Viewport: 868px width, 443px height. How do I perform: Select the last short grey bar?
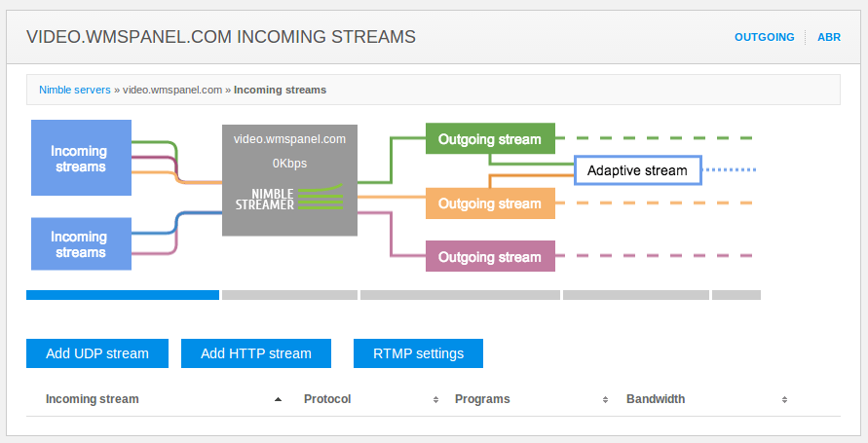736,295
